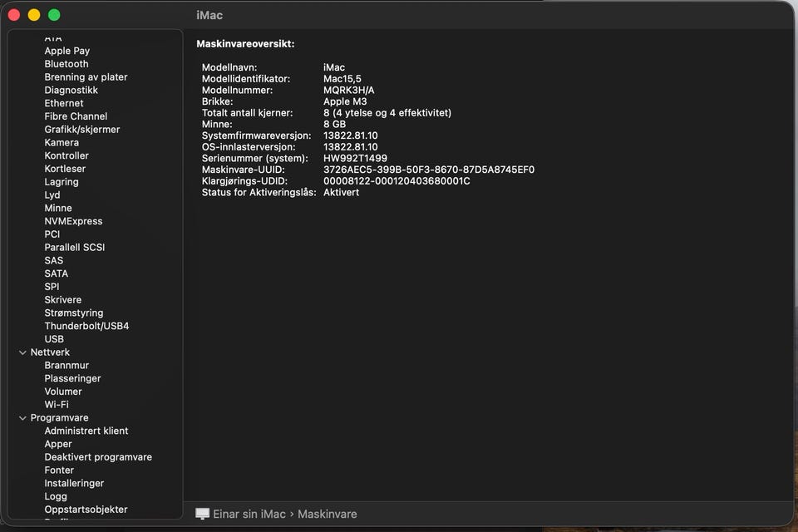The width and height of the screenshot is (798, 532).
Task: Click the iMac computer icon in path bar
Action: click(x=202, y=514)
